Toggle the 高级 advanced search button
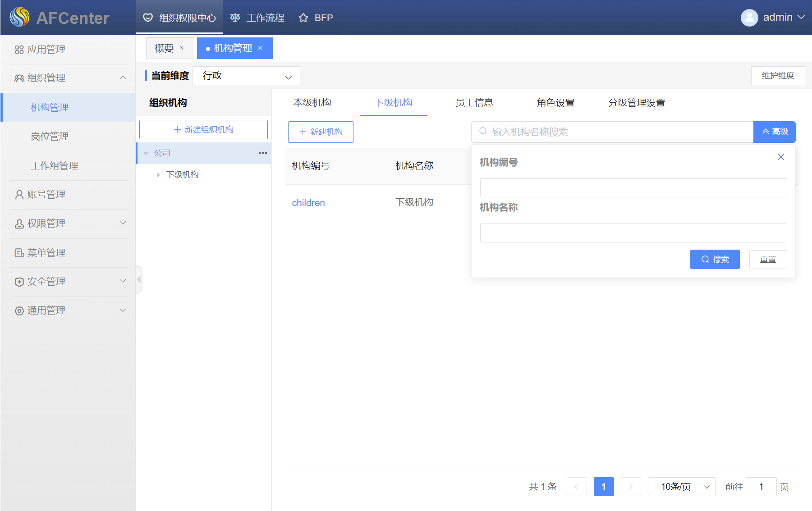Screen dimensions: 812x511 pyautogui.click(x=774, y=132)
